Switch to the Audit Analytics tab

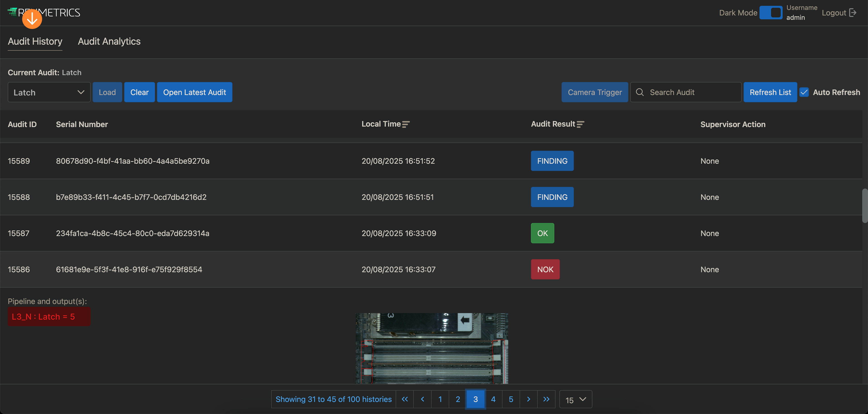point(109,41)
